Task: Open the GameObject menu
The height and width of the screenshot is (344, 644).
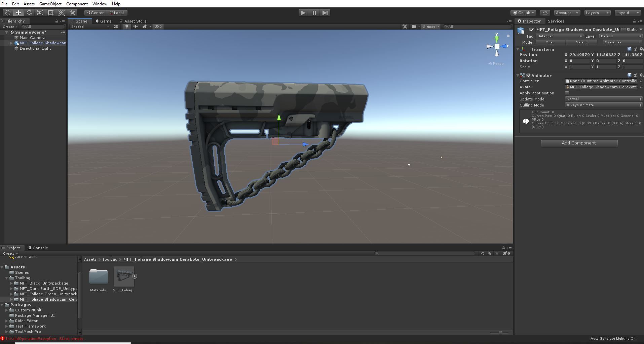Action: click(x=50, y=4)
